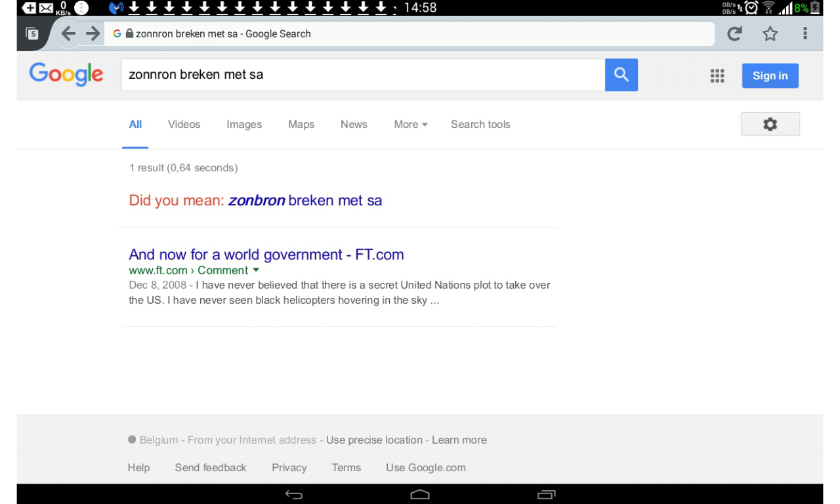This screenshot has height=504, width=840.
Task: Click Send feedback in footer
Action: click(211, 468)
